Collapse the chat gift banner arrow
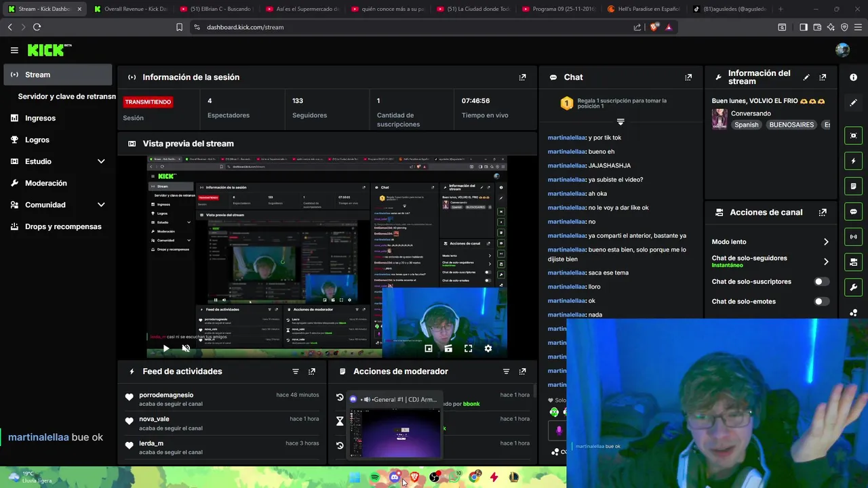868x488 pixels. pyautogui.click(x=620, y=122)
